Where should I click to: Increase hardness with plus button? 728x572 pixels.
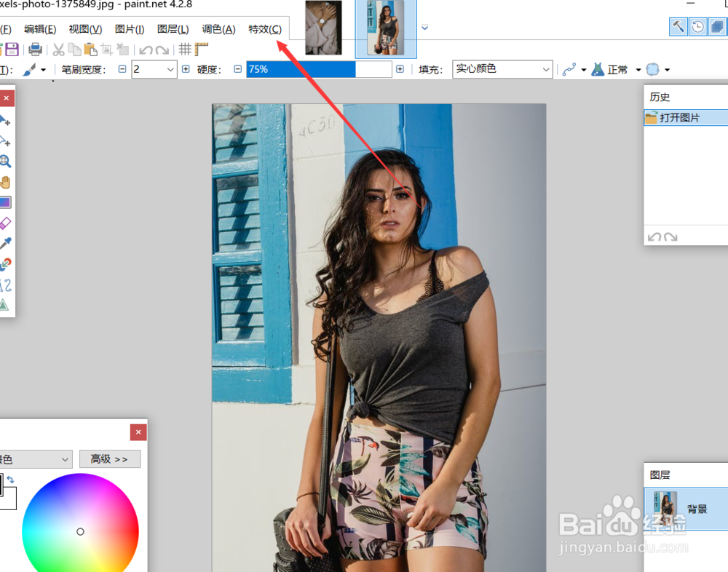pos(400,69)
